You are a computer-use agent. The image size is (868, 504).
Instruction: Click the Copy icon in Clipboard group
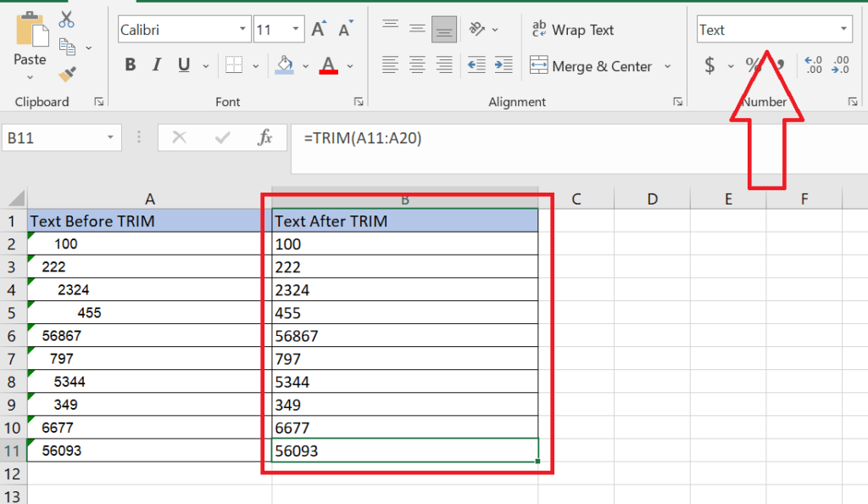click(68, 47)
